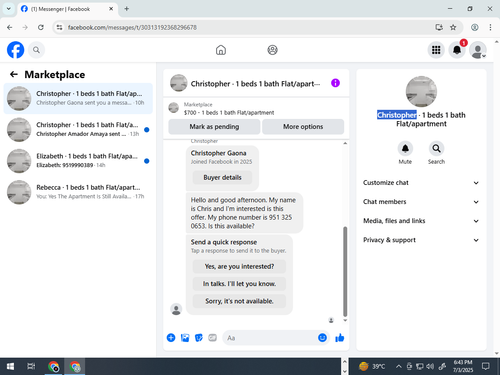
Task: Open Christopher Amador Amaya conversation
Action: [x=78, y=130]
